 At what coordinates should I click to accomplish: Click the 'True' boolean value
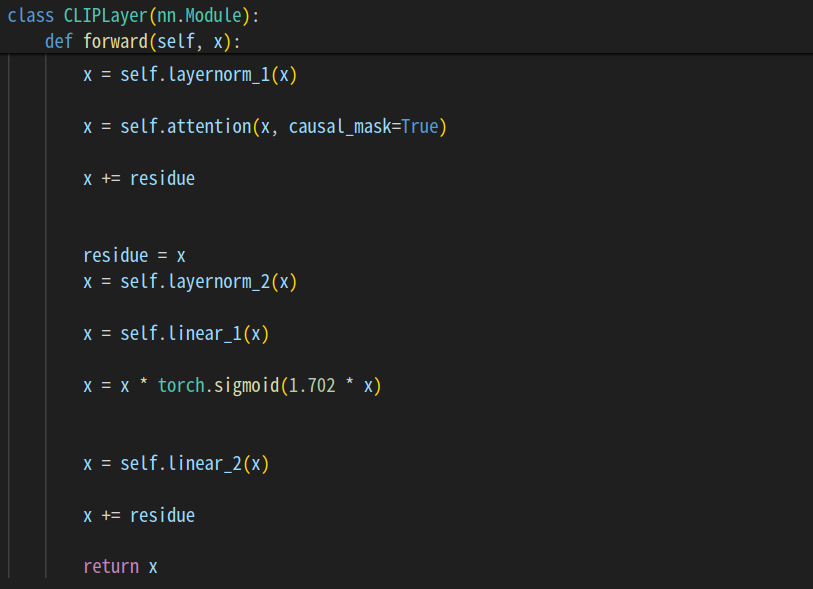(420, 127)
